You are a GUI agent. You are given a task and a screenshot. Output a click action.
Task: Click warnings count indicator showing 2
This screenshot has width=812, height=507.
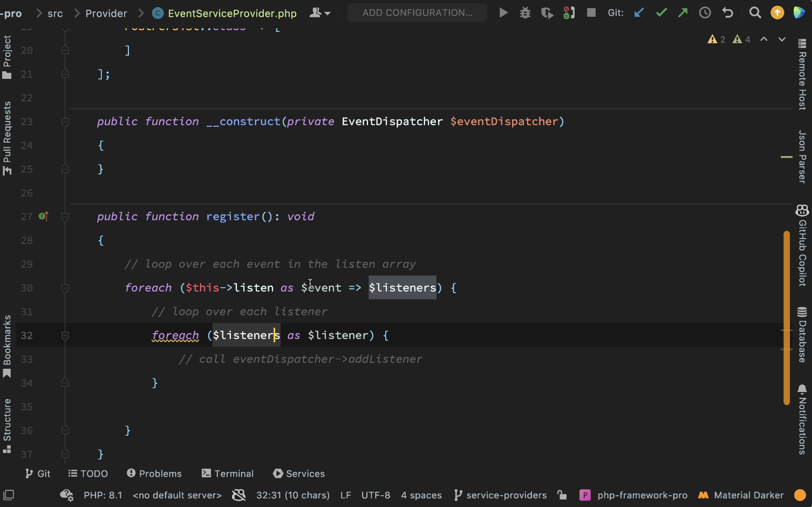tap(717, 39)
